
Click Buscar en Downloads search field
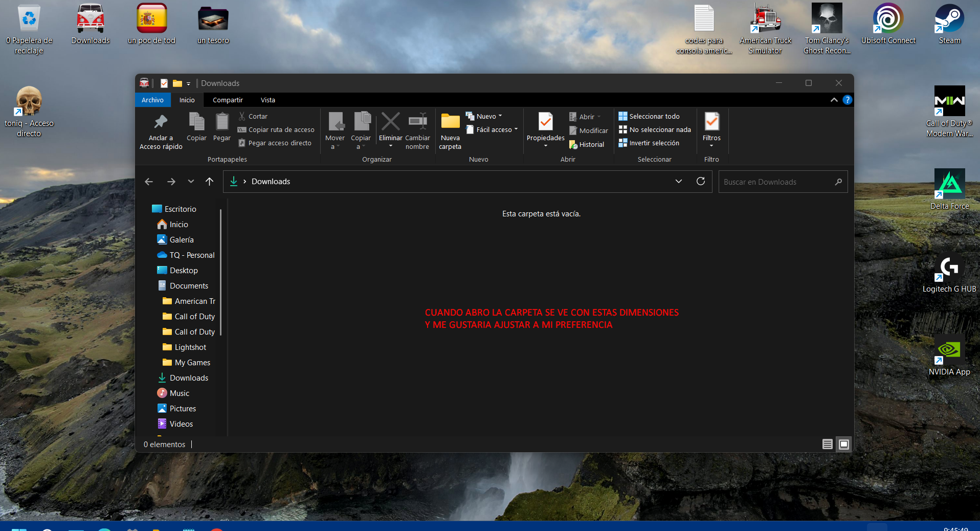click(783, 182)
